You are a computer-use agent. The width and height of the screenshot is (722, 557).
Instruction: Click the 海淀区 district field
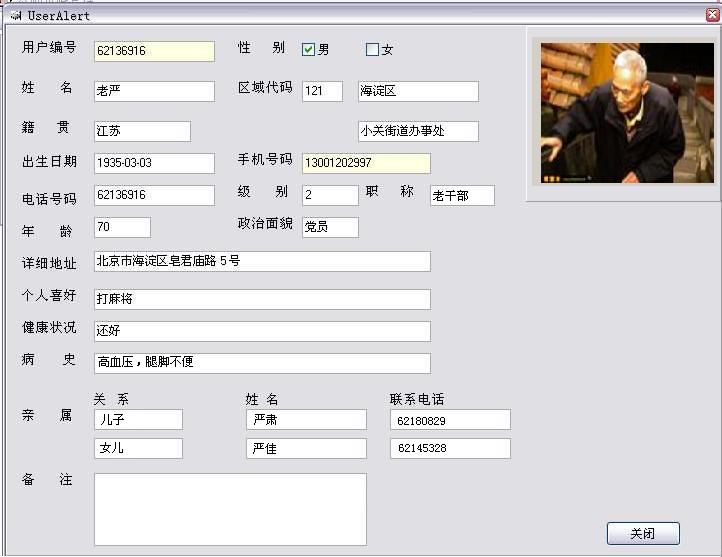coord(418,91)
